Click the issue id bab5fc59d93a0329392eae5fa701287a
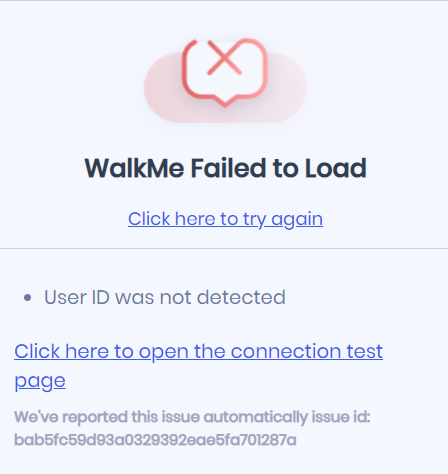448x474 pixels. (155, 440)
